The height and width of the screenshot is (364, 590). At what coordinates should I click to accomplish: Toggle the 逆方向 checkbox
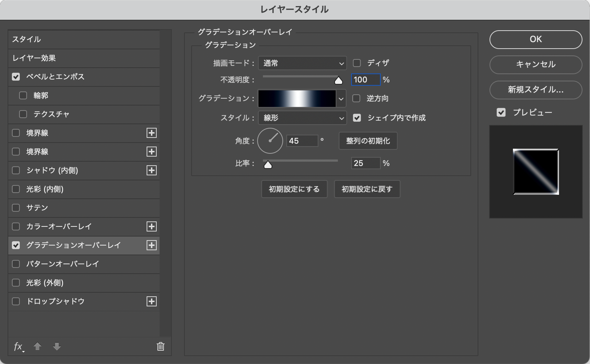point(357,98)
